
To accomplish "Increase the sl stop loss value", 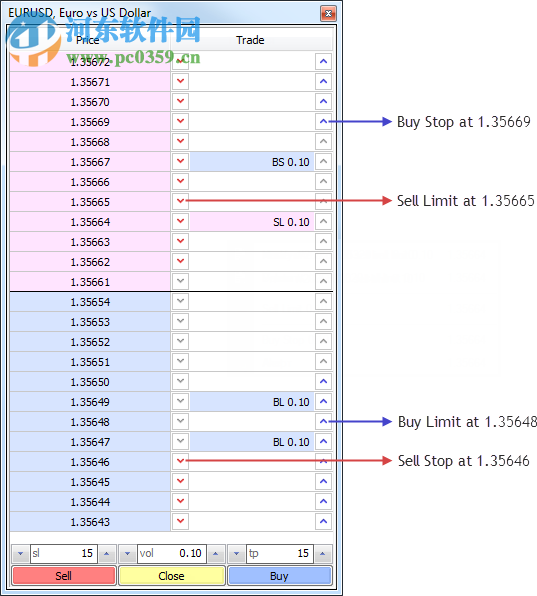I will click(107, 554).
